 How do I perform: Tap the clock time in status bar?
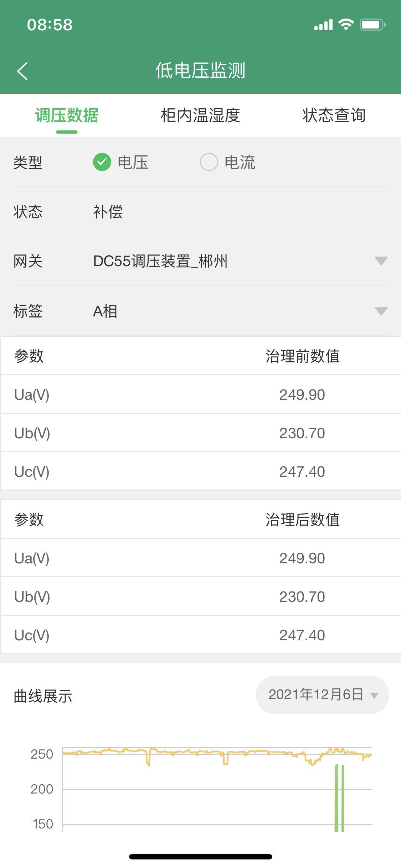[x=50, y=25]
